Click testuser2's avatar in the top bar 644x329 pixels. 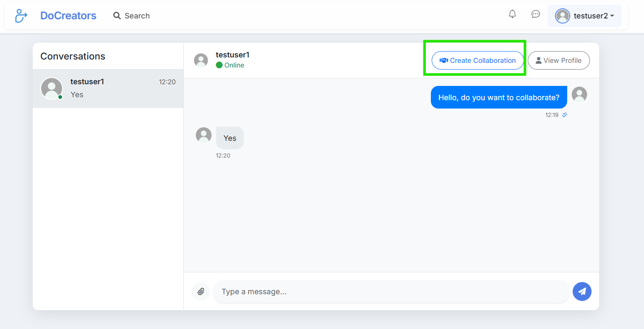pyautogui.click(x=562, y=16)
